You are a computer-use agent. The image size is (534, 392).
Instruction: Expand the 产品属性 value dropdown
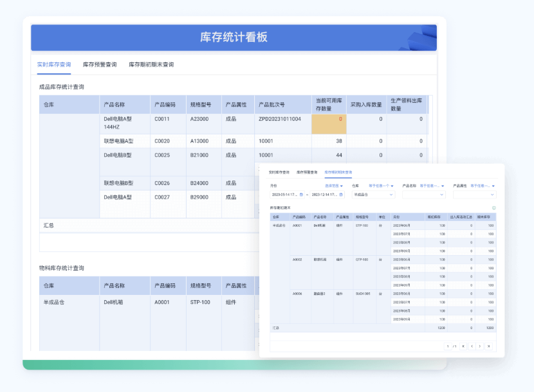(474, 194)
